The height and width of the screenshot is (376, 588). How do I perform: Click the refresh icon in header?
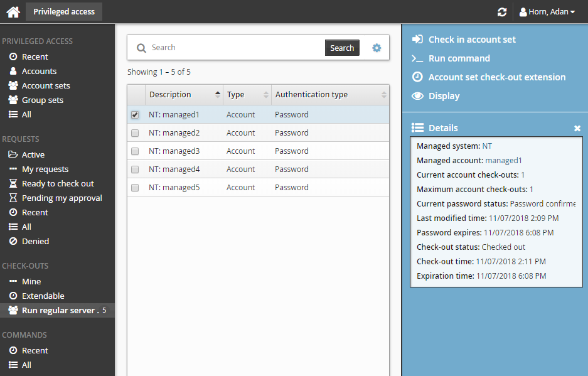[501, 12]
